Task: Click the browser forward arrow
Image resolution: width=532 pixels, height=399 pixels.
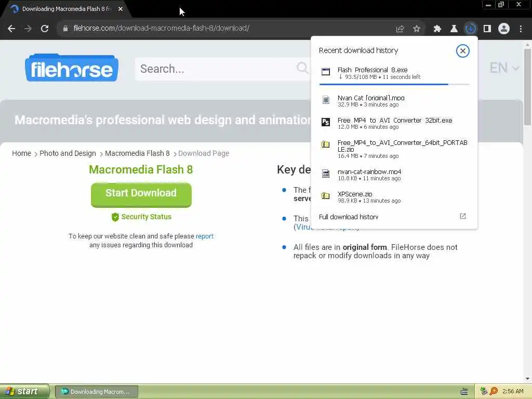Action: 28,29
